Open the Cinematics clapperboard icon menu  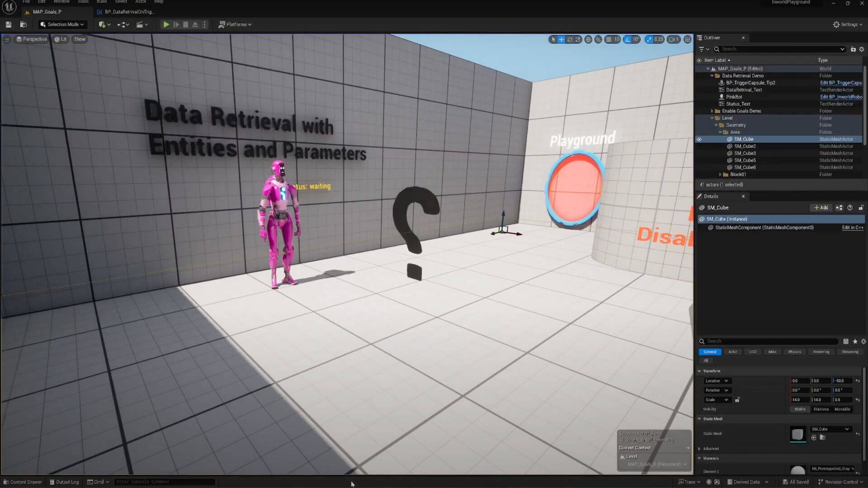coord(142,24)
